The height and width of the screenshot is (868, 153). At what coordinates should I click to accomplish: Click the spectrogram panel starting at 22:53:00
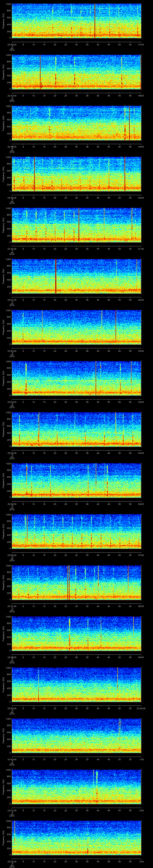(x=77, y=378)
